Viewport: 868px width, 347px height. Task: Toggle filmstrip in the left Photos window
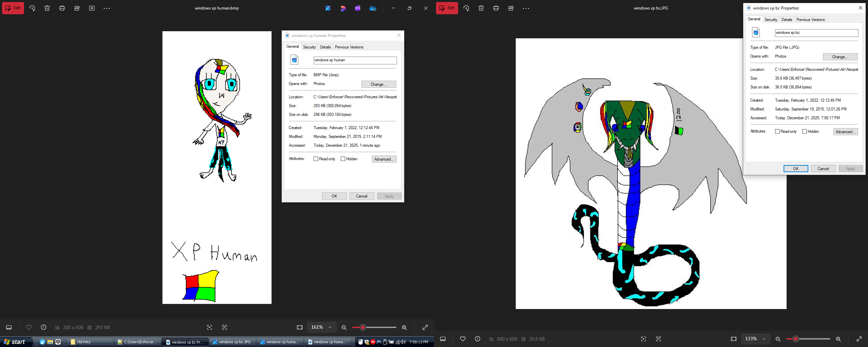[9, 327]
